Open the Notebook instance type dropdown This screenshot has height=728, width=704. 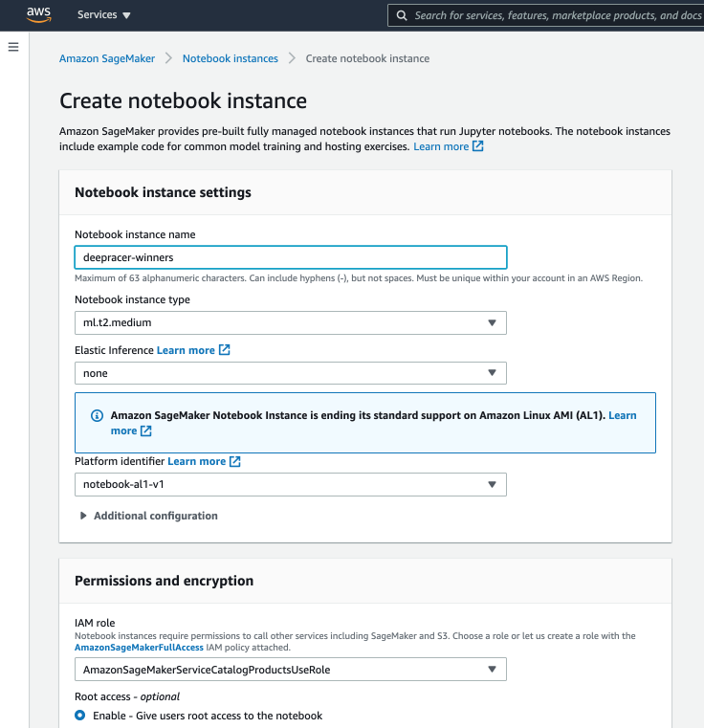point(290,323)
